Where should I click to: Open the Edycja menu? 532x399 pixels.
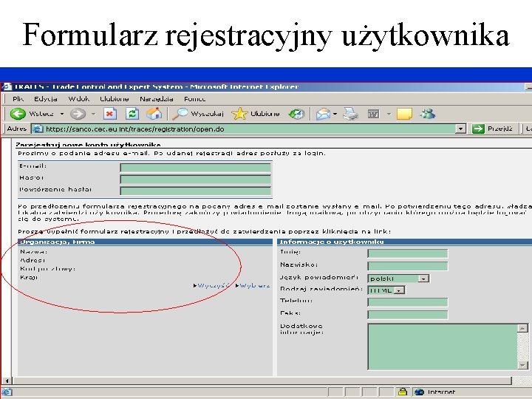[46, 99]
